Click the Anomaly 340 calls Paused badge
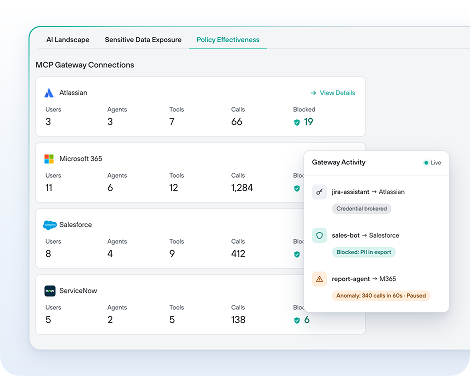 (x=381, y=296)
